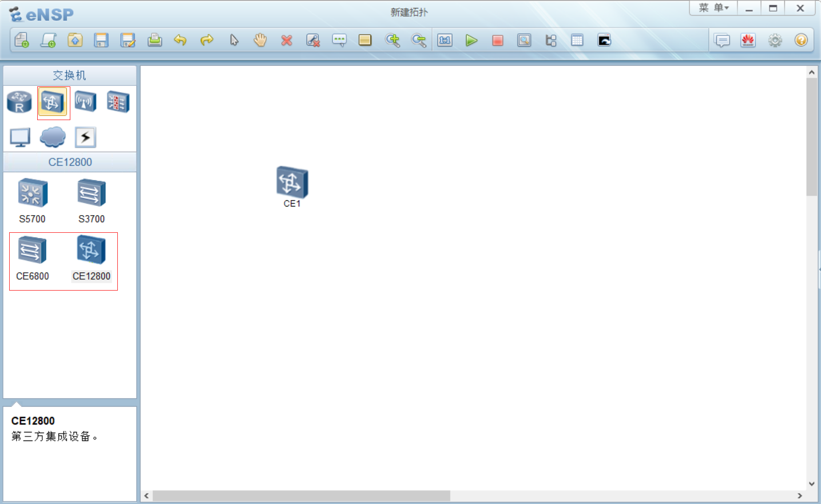Zoom out of the topology canvas
The height and width of the screenshot is (504, 821).
[x=419, y=40]
